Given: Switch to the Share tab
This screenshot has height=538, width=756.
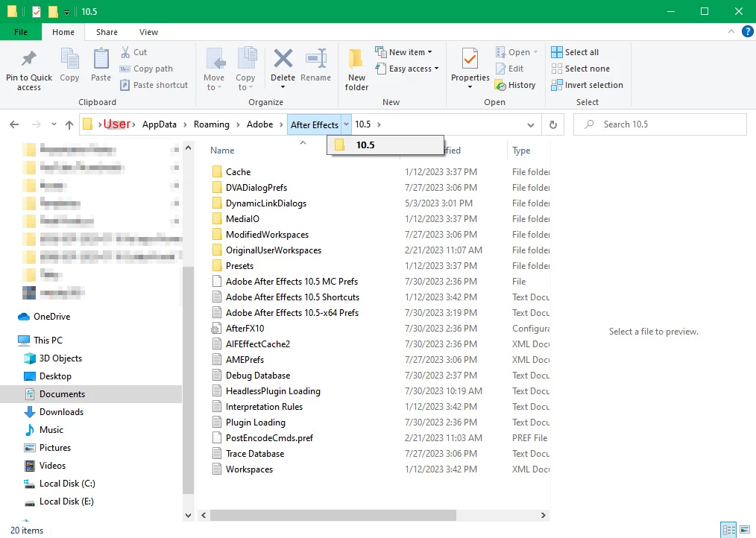Looking at the screenshot, I should click(x=107, y=32).
